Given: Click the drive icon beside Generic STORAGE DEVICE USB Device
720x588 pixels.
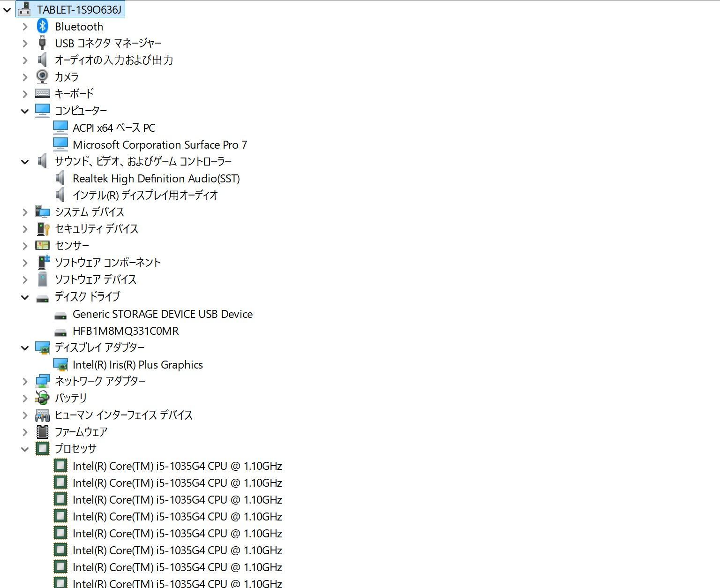Looking at the screenshot, I should point(60,316).
